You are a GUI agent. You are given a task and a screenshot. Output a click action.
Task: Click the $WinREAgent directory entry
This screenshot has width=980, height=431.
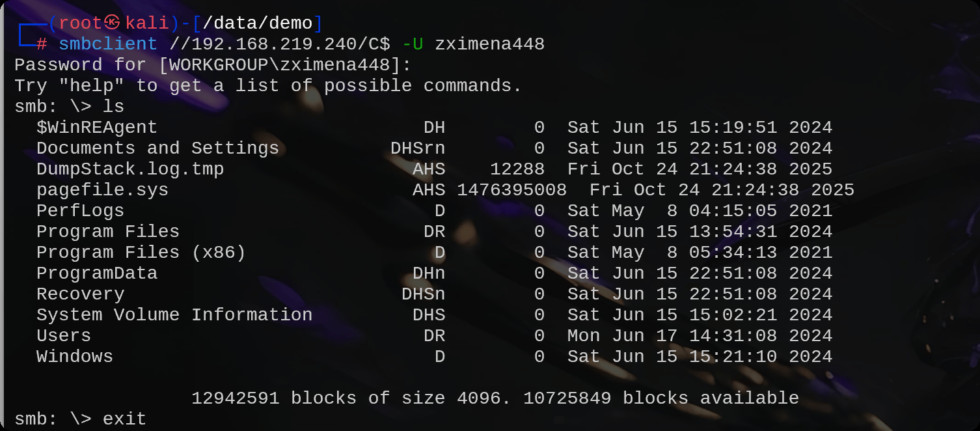[97, 128]
